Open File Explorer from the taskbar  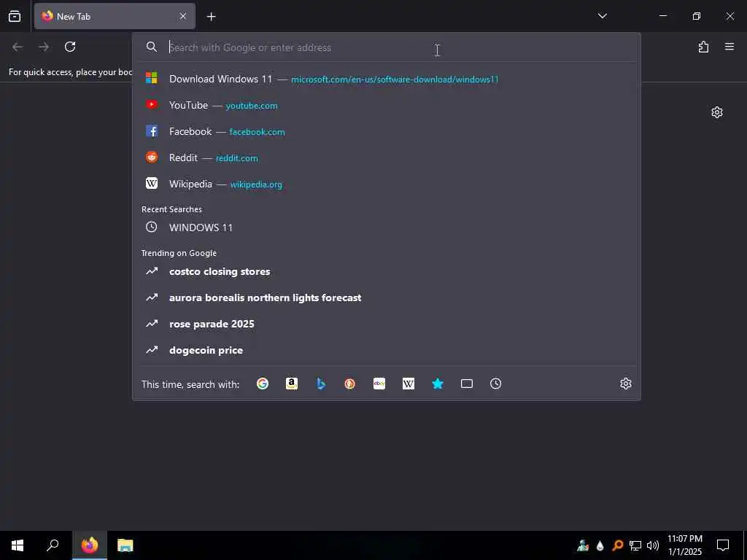[x=125, y=545]
